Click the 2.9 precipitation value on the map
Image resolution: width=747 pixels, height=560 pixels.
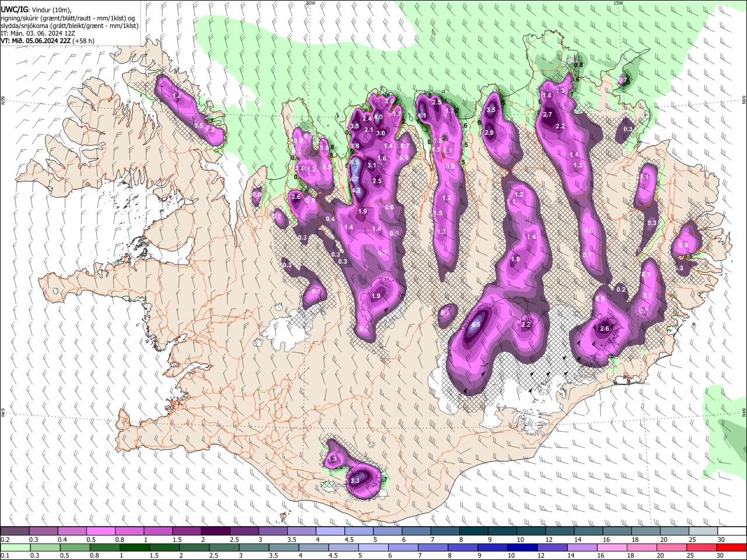489,132
